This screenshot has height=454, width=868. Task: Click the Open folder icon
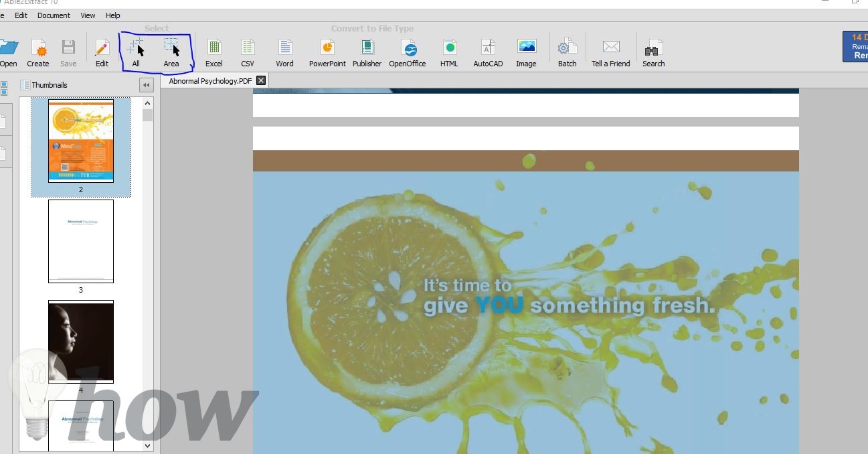[x=8, y=48]
